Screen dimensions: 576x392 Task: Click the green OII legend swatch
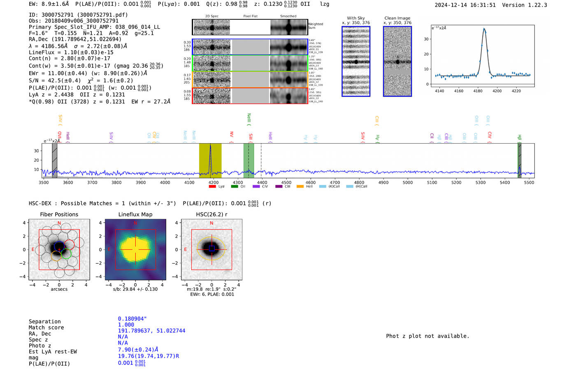(x=235, y=187)
